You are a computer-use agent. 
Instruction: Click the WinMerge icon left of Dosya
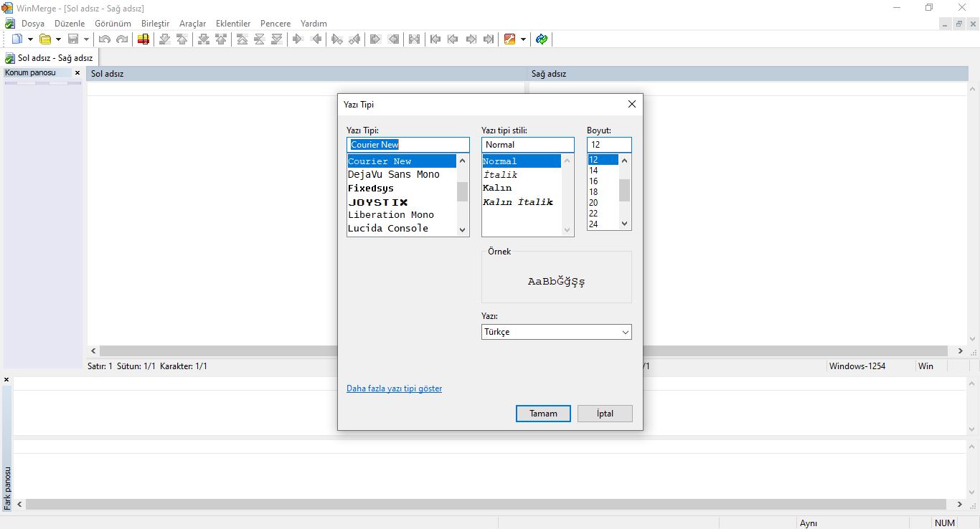point(10,24)
